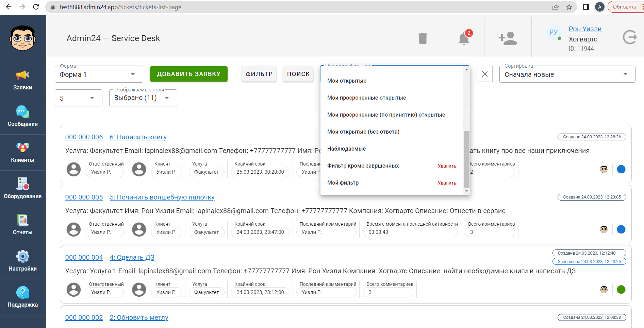This screenshot has height=328, width=644.
Task: Expand the Форма 1 dropdown
Action: [99, 74]
